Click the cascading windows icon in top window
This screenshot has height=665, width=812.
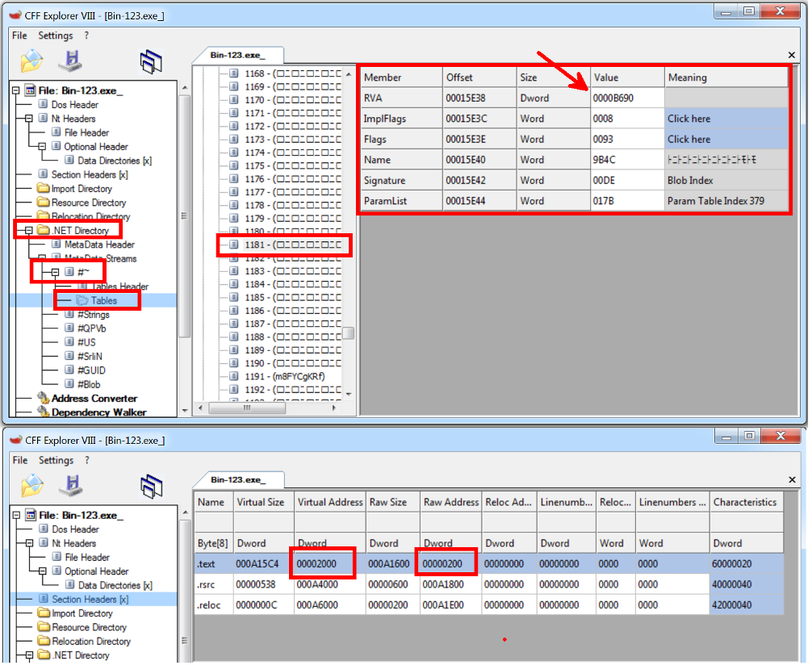pos(151,62)
